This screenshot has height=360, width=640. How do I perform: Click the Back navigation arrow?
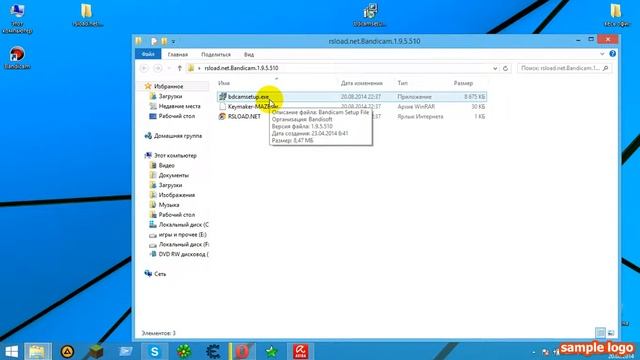pyautogui.click(x=144, y=68)
